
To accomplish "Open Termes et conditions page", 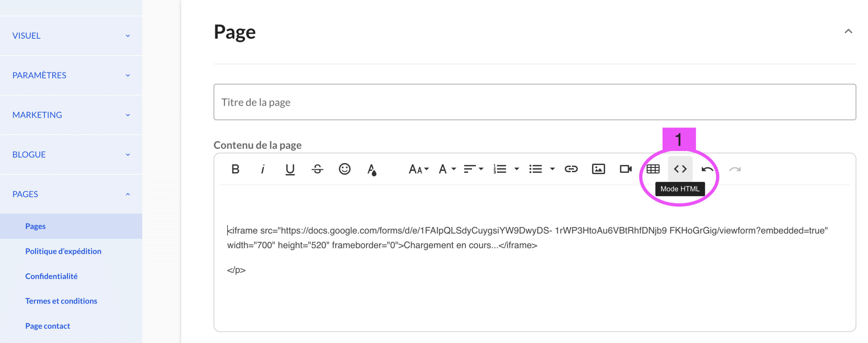I will coord(61,301).
